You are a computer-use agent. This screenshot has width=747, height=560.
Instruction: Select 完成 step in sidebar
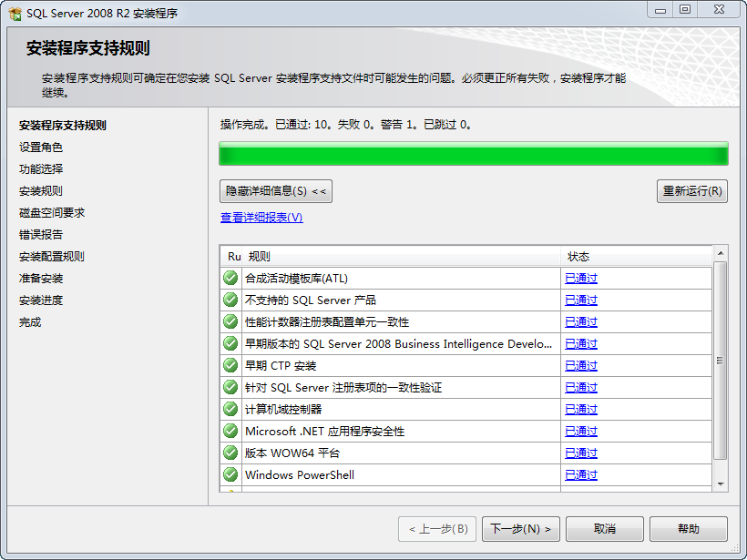(x=30, y=322)
